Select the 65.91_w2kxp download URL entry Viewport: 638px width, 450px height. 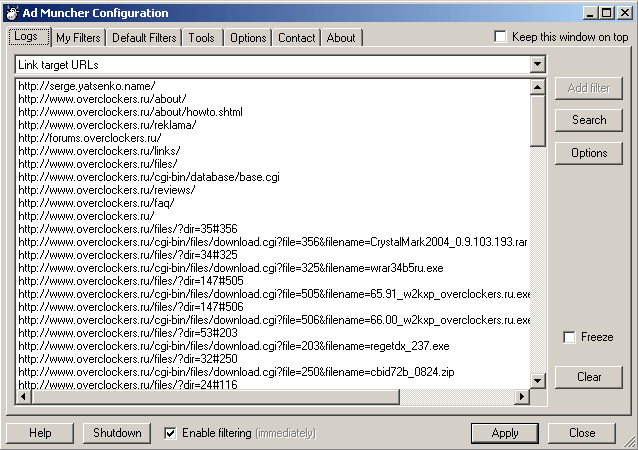pyautogui.click(x=274, y=294)
